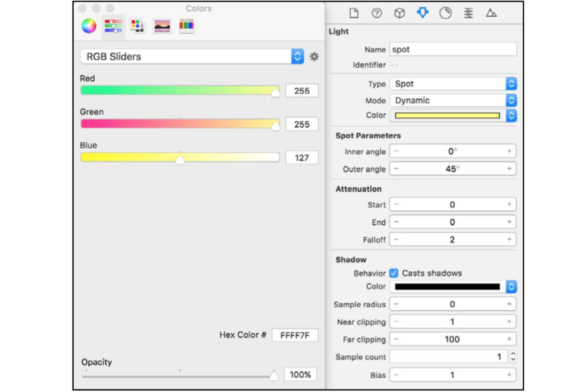Viewport: 583px width, 392px height.
Task: Open the Quick Help inspector icon
Action: click(x=377, y=13)
